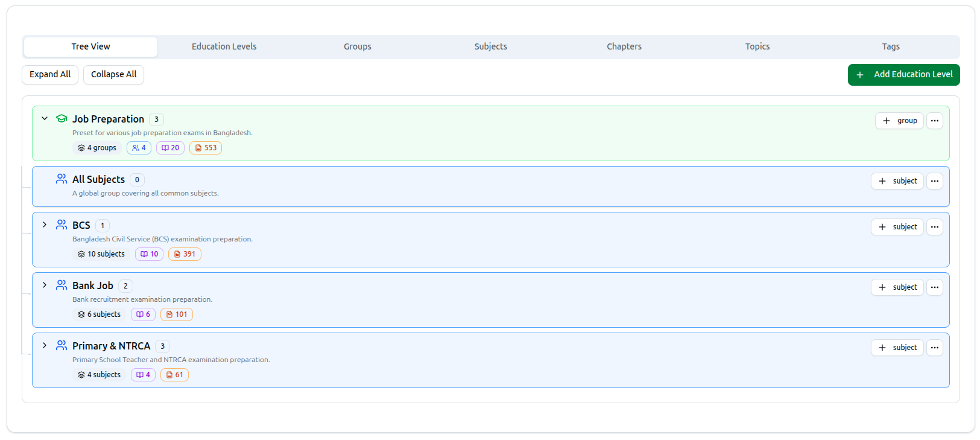Select the BCS group title
This screenshot has height=440, width=980.
click(81, 225)
